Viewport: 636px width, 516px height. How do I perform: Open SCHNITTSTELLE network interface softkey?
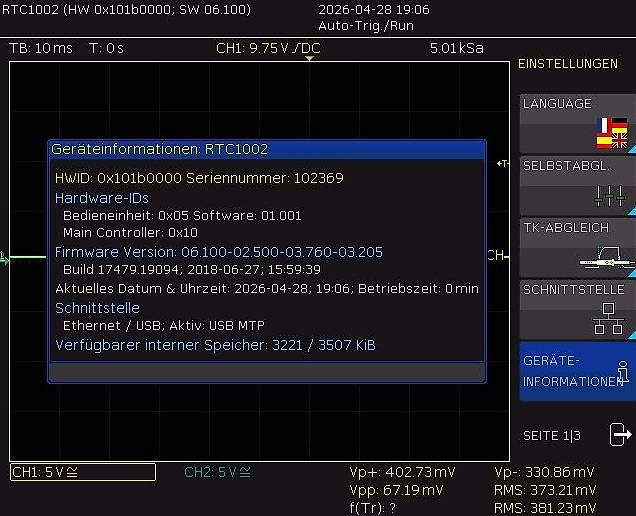(578, 310)
